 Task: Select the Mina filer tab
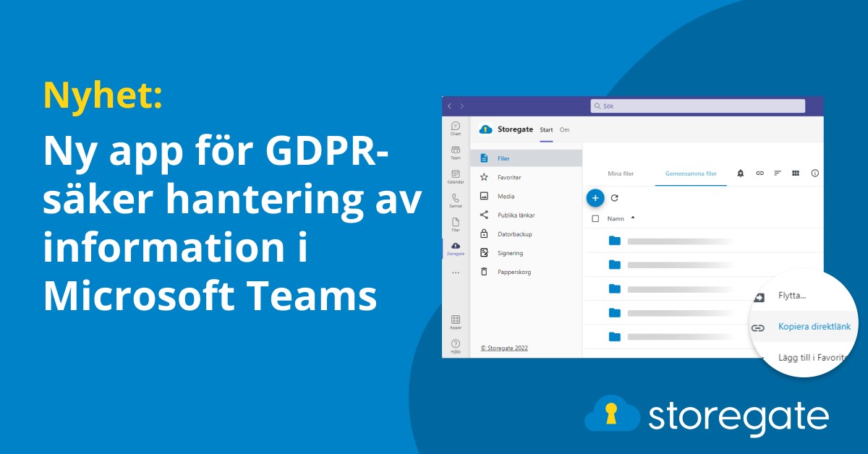[621, 174]
